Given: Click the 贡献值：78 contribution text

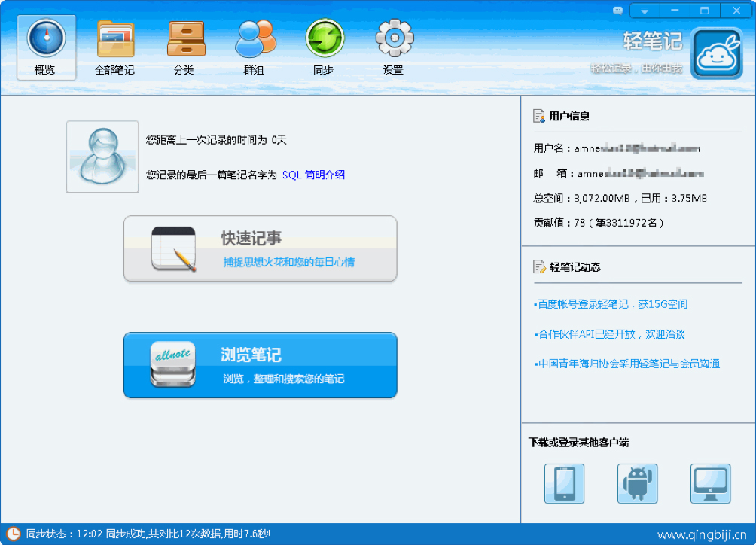Looking at the screenshot, I should point(599,223).
